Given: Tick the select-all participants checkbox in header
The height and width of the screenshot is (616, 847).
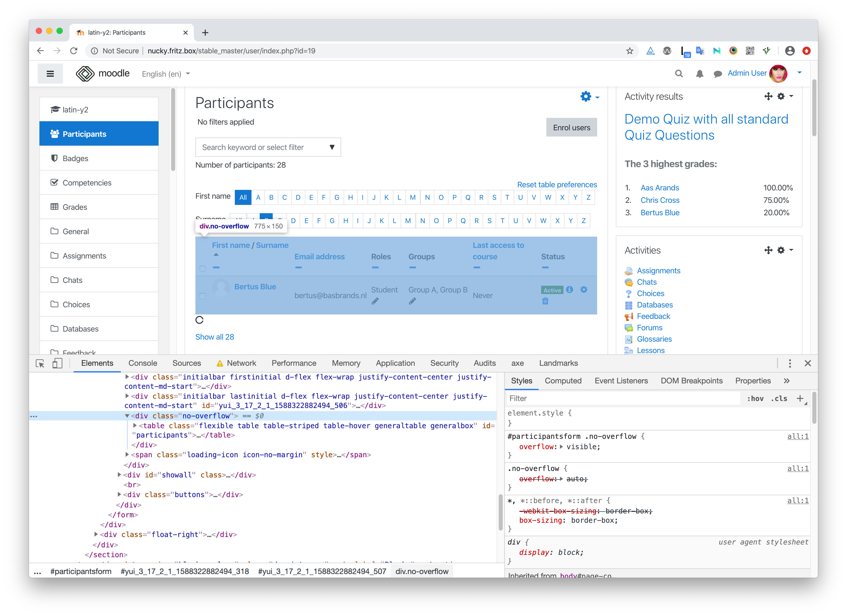Looking at the screenshot, I should pyautogui.click(x=202, y=269).
